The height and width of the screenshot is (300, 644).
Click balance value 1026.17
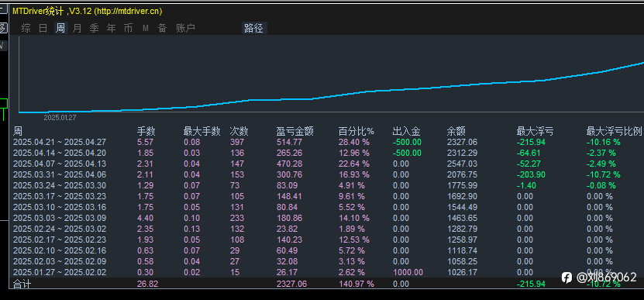tap(462, 272)
